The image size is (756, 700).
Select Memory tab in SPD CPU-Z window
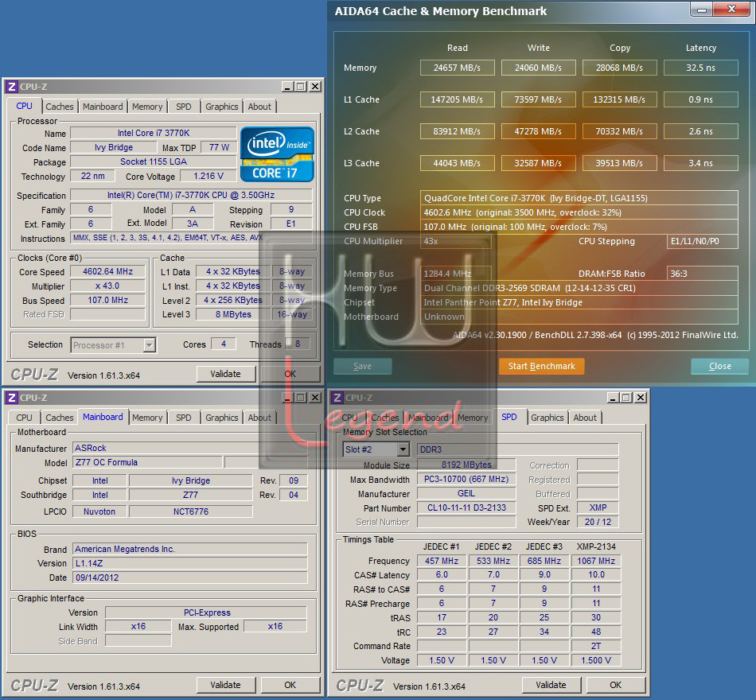click(473, 418)
